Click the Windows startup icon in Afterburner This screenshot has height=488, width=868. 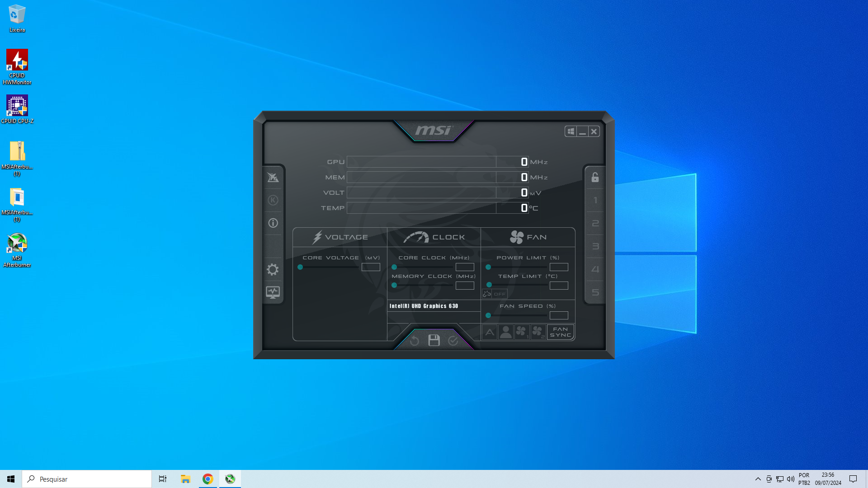[571, 131]
